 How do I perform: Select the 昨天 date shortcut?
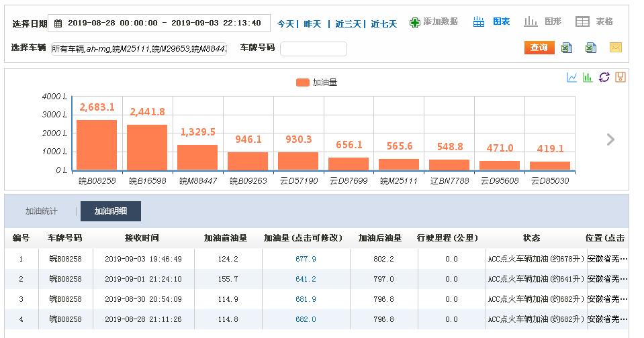pos(312,23)
